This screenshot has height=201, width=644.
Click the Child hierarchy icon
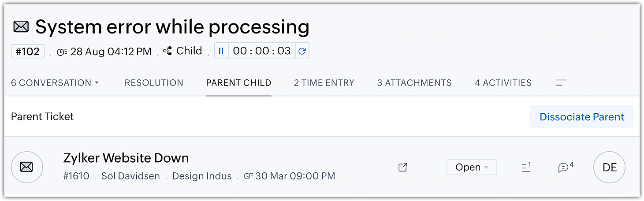(168, 51)
